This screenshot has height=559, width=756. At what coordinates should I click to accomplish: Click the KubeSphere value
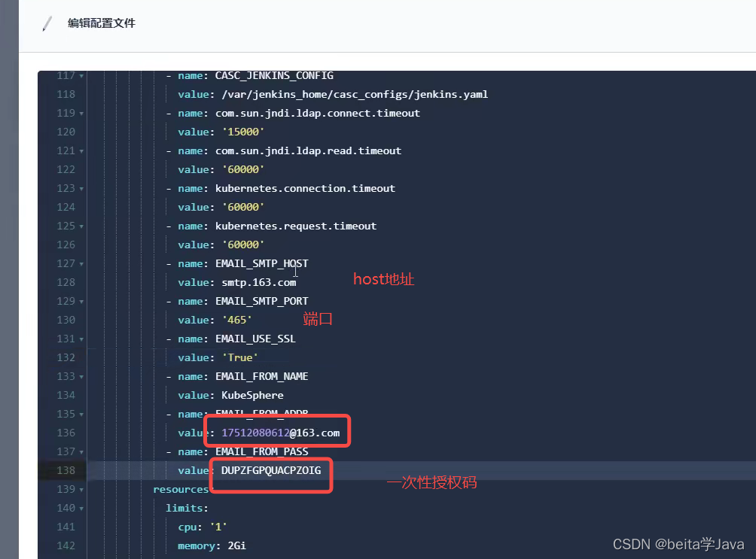253,395
